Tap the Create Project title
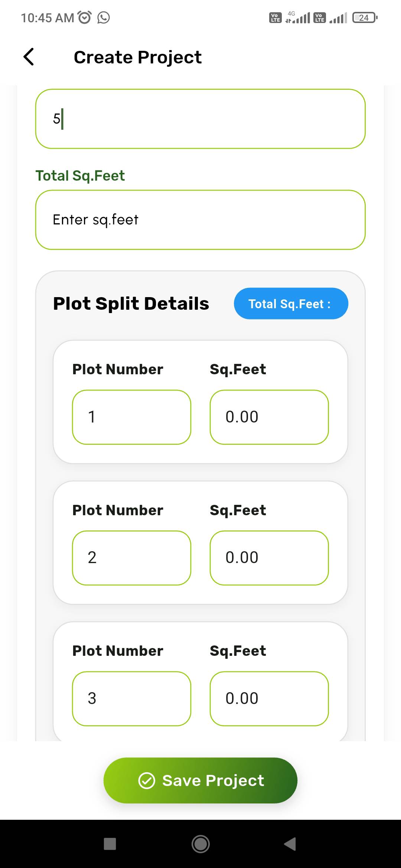This screenshot has width=401, height=868. click(x=138, y=57)
